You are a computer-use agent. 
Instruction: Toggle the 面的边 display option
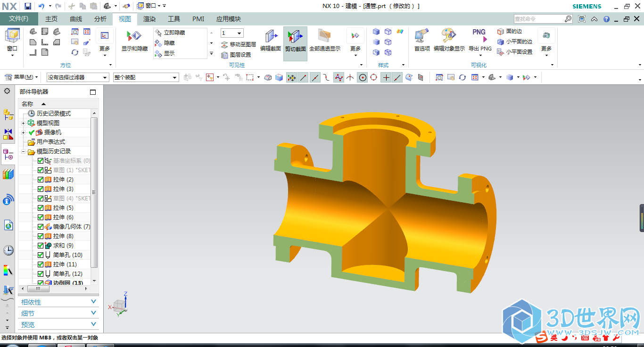(x=510, y=32)
